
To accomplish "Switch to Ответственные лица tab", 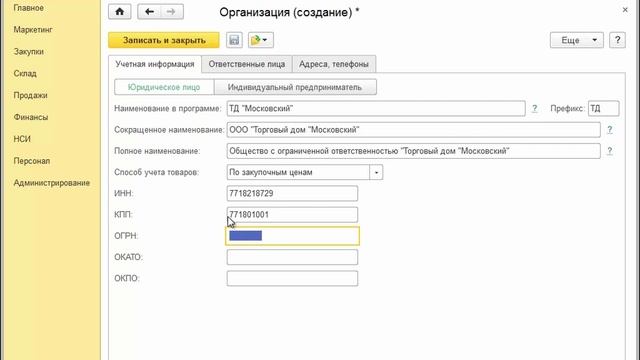I will tap(247, 64).
